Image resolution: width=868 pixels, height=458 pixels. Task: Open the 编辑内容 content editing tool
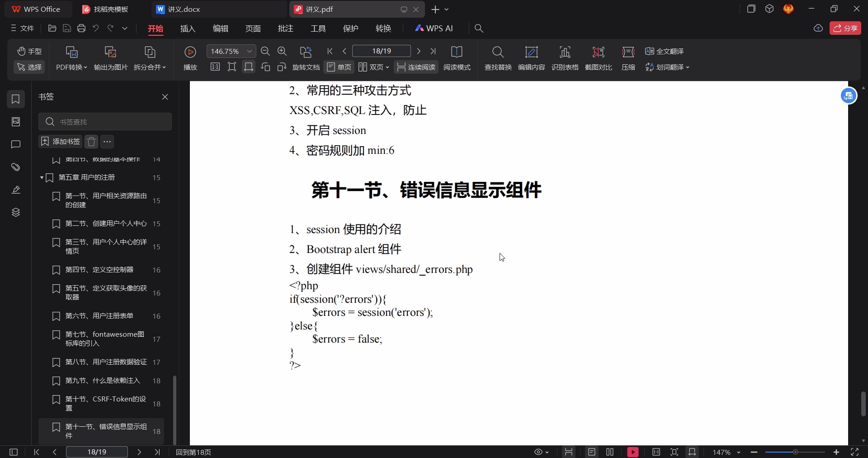(532, 58)
